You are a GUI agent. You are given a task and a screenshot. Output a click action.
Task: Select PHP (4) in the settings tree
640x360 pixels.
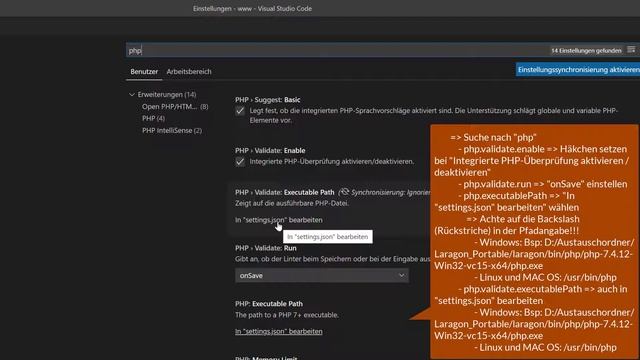coord(153,118)
